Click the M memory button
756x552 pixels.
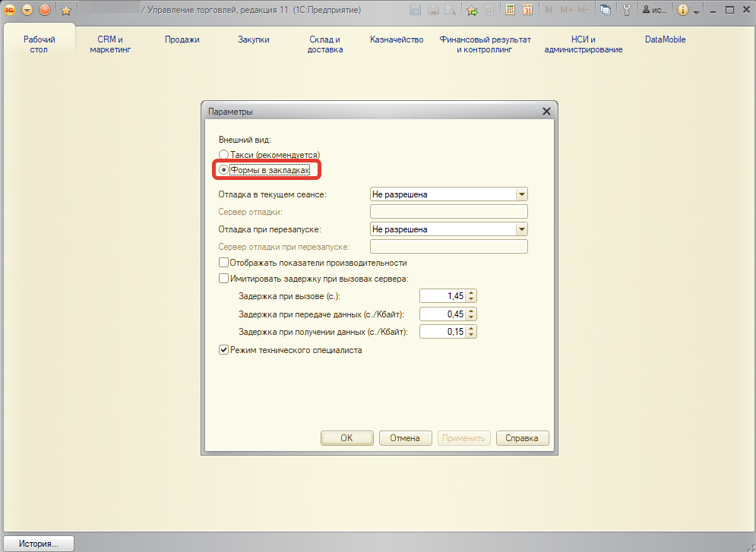pyautogui.click(x=549, y=10)
